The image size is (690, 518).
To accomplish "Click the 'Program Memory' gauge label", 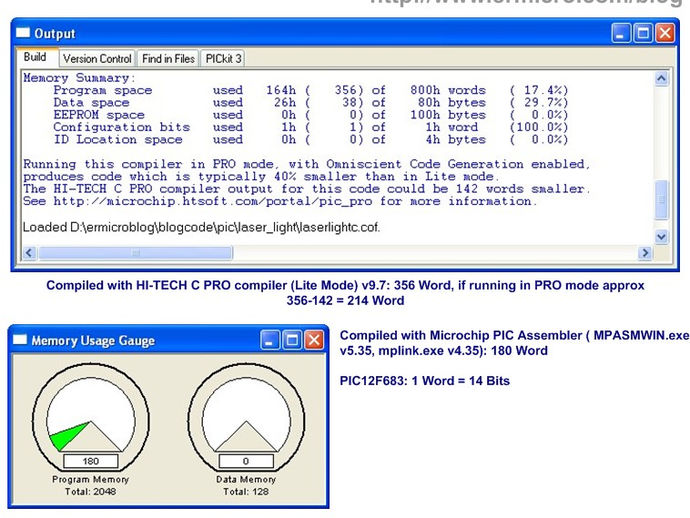I will 91,479.
